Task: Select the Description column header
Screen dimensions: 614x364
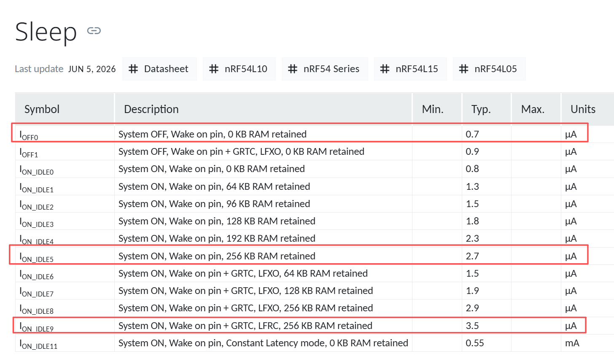Action: [263, 109]
